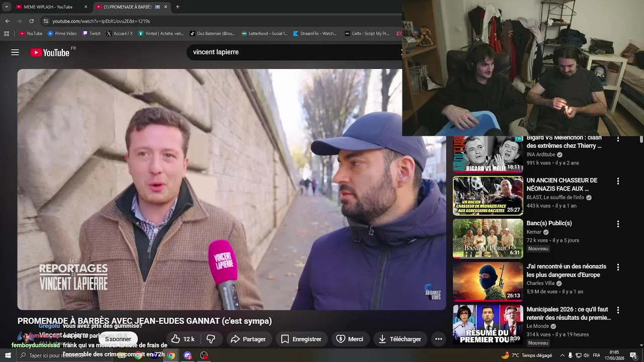This screenshot has width=644, height=362.
Task: Save video with the Enregistrer button
Action: pyautogui.click(x=301, y=339)
